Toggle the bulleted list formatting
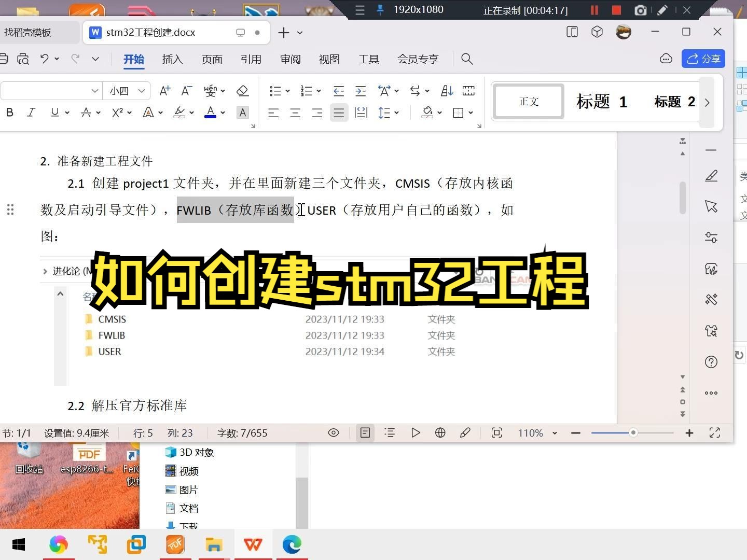The image size is (747, 560). 275,90
